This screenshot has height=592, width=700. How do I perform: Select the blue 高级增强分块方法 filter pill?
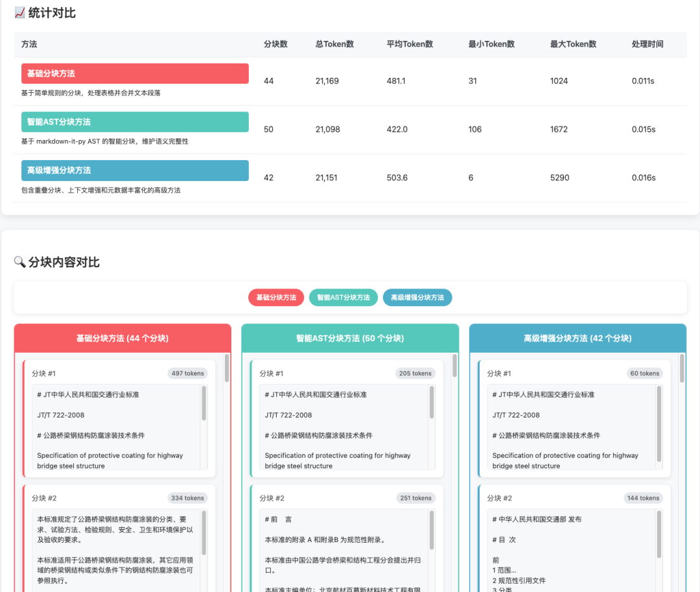417,297
